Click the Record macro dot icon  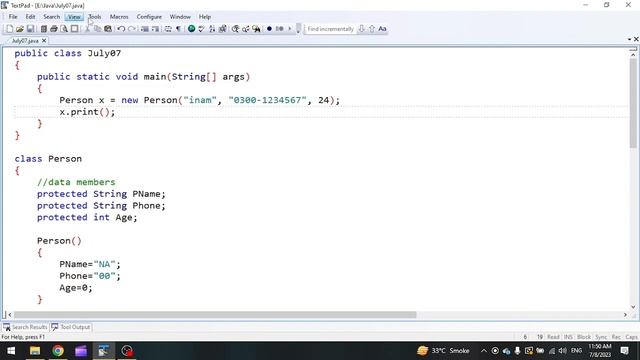269,29
